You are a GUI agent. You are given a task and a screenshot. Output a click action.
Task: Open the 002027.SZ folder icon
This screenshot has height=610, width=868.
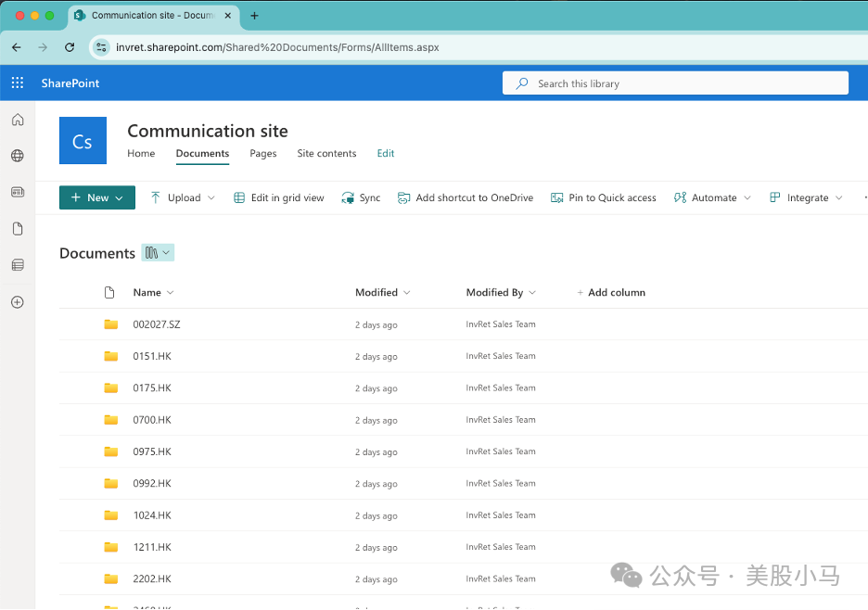click(110, 324)
